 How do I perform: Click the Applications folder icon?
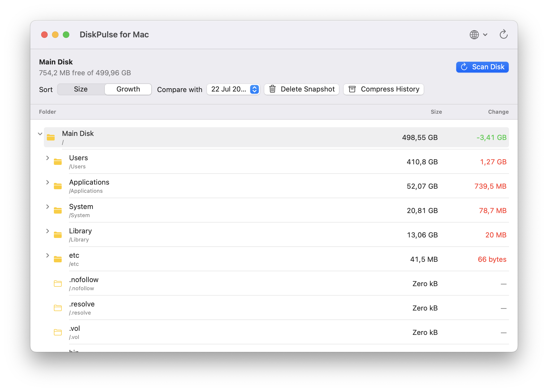[58, 186]
